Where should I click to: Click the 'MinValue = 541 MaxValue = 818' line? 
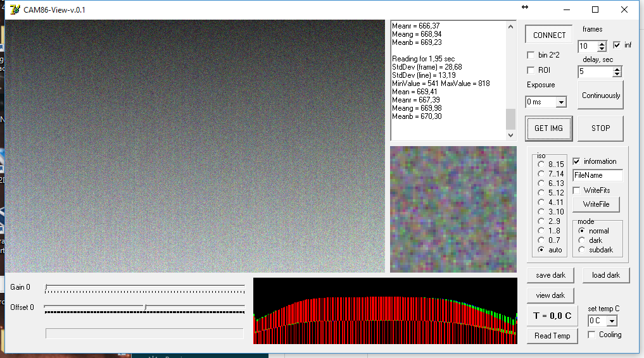click(441, 83)
